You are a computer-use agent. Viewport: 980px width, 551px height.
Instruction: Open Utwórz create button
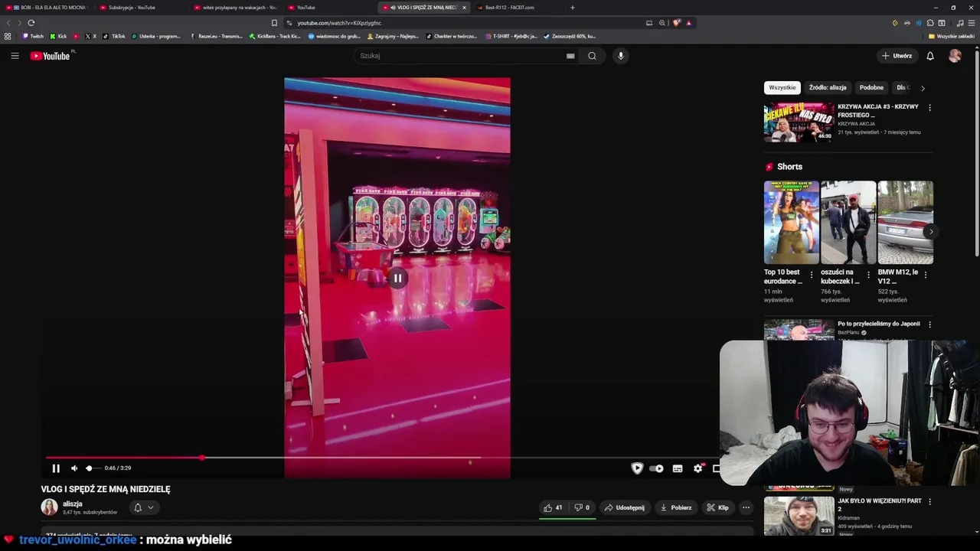tap(897, 56)
